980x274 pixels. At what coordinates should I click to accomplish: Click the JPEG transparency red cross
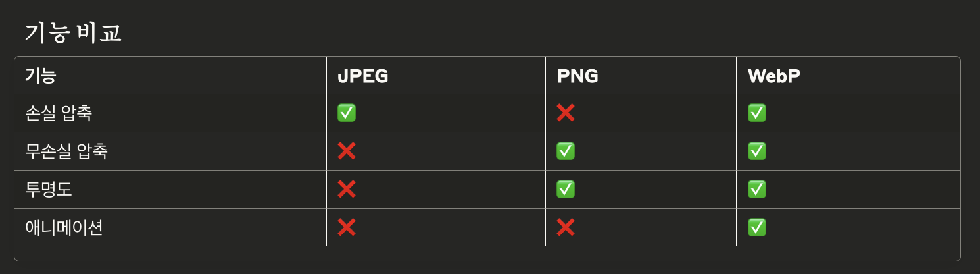347,190
